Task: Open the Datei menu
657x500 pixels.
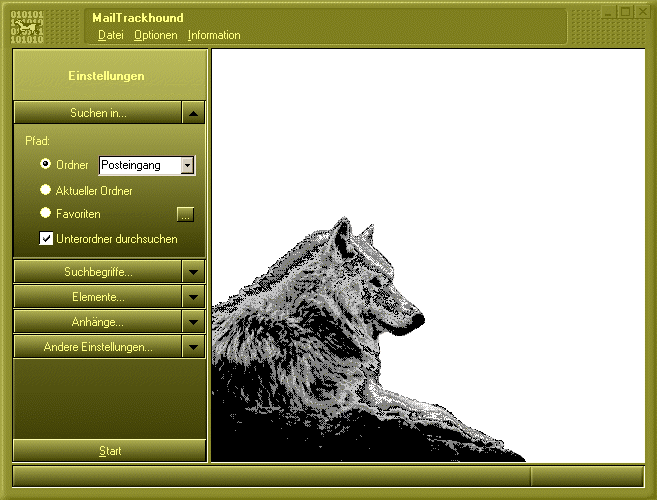Action: [110, 35]
